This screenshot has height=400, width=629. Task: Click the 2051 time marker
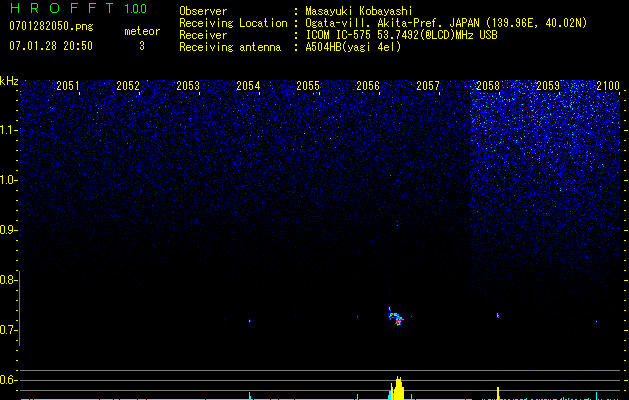(68, 86)
